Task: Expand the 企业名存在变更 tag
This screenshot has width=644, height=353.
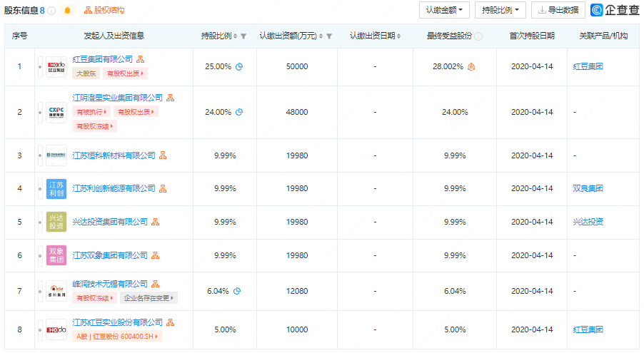Action: pyautogui.click(x=150, y=298)
